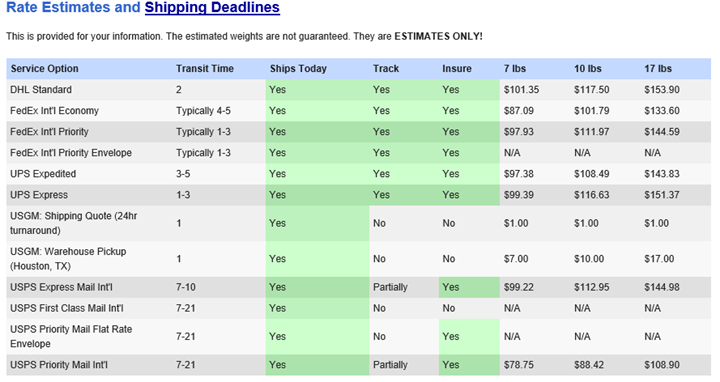The height and width of the screenshot is (382, 720).
Task: Click the USPS Priority Mail Int'l $78.75 rate
Action: [519, 365]
